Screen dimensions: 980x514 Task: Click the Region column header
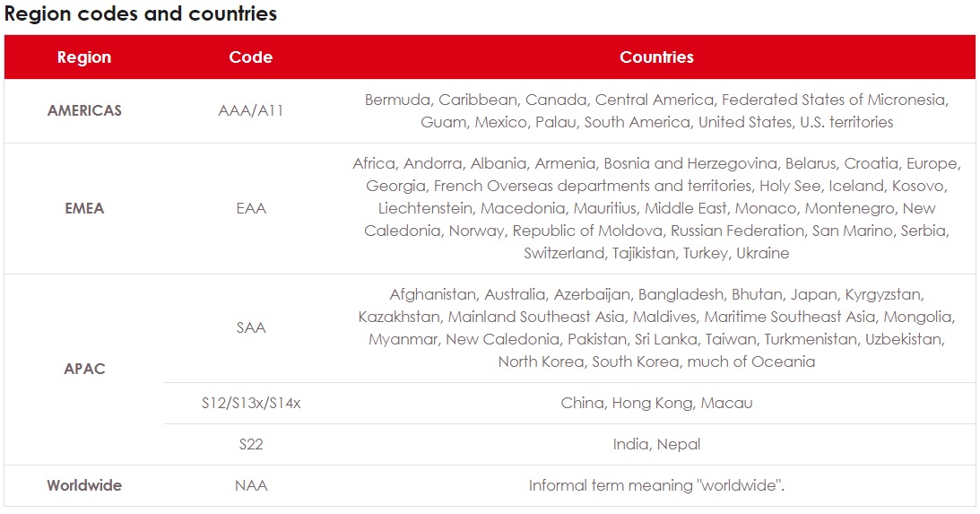pyautogui.click(x=84, y=57)
